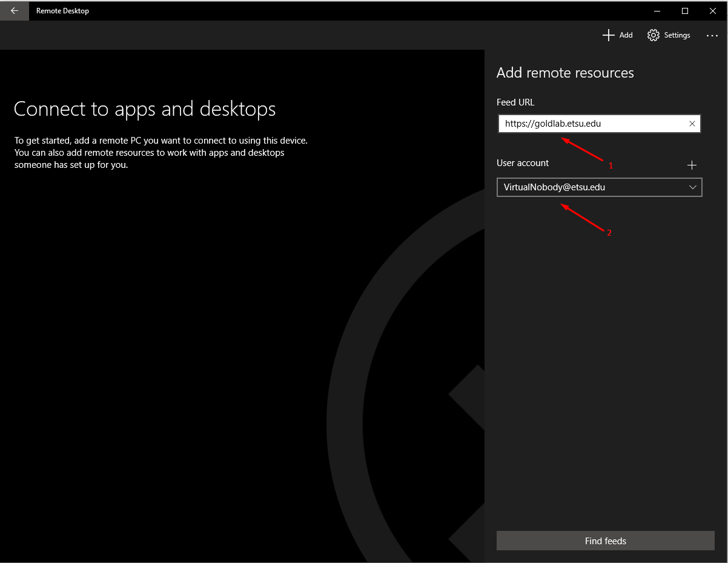Viewport: 728px width, 563px height.
Task: Click the Remote Desktop window title
Action: click(x=62, y=11)
